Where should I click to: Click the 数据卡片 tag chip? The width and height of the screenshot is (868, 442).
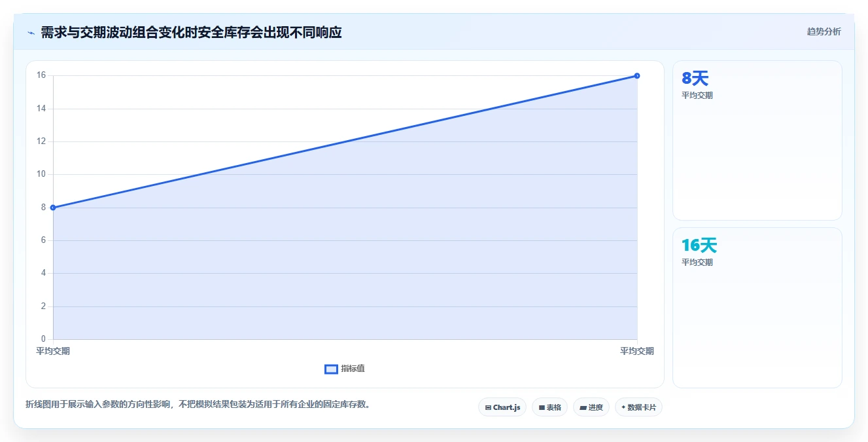(638, 407)
